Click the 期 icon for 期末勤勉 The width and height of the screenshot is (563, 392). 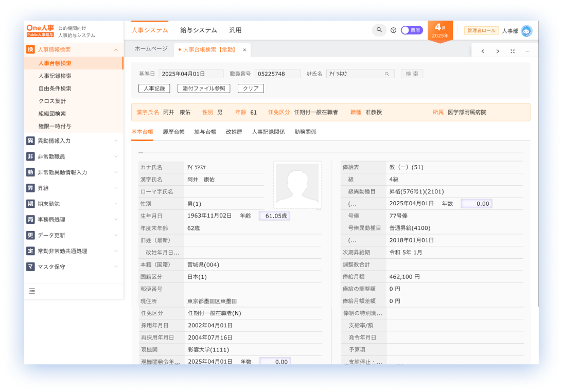pos(30,204)
